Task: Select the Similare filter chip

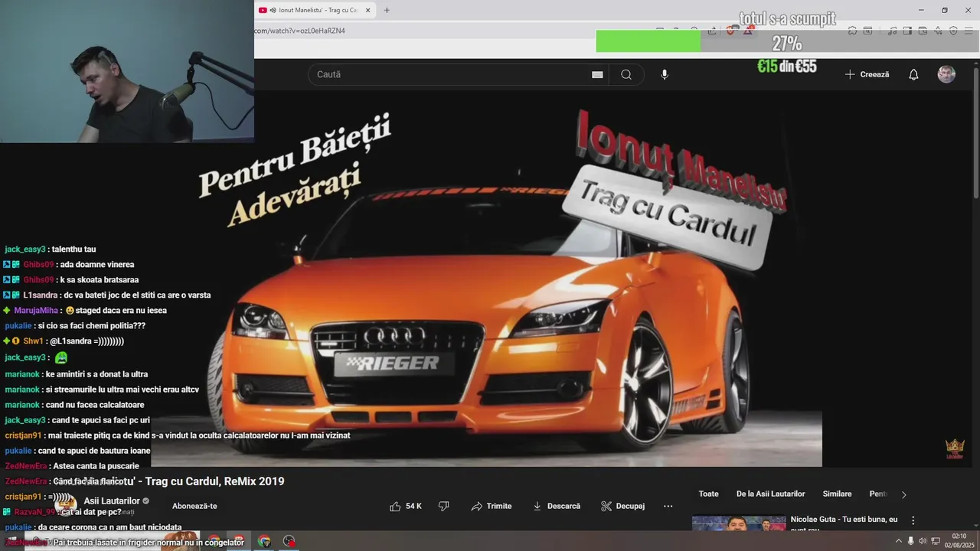Action: 837,494
